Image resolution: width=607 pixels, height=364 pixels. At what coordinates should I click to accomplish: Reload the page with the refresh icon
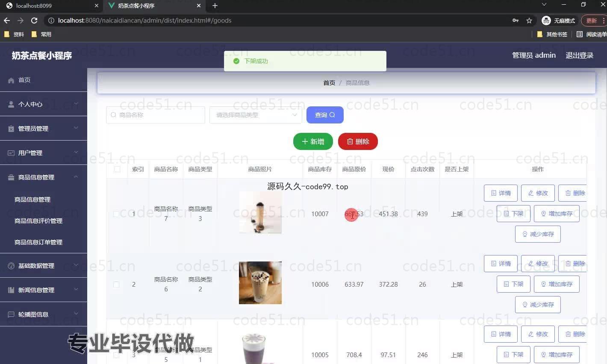34,21
